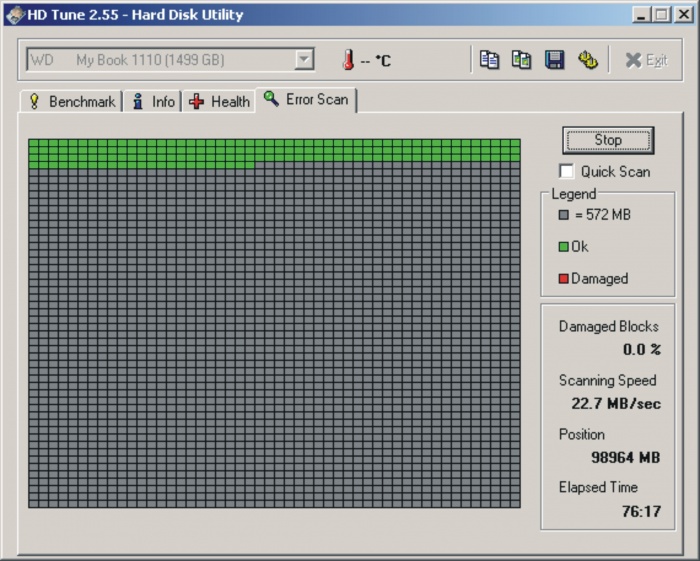This screenshot has width=700, height=561.
Task: Click the 76:17 elapsed time value
Action: pos(642,511)
